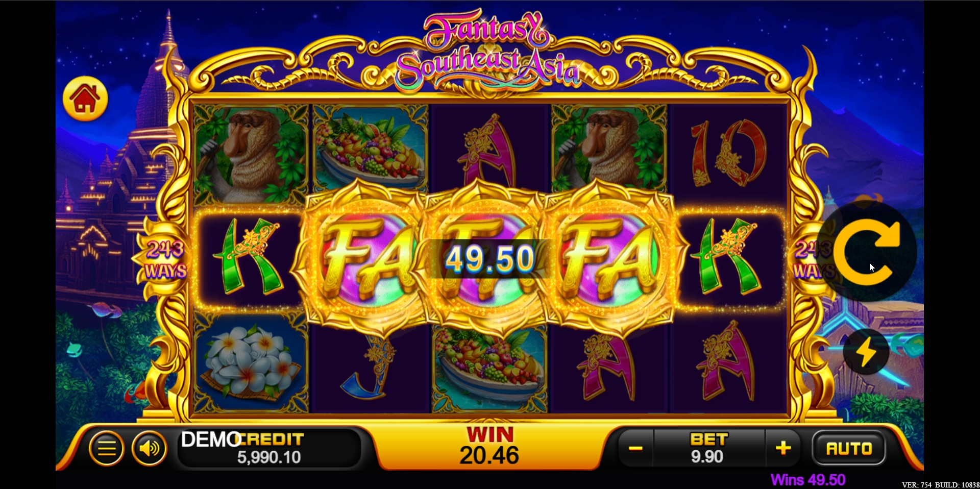Enable turbo mode with the lightning bolt
Image resolution: width=980 pixels, height=489 pixels.
[866, 352]
